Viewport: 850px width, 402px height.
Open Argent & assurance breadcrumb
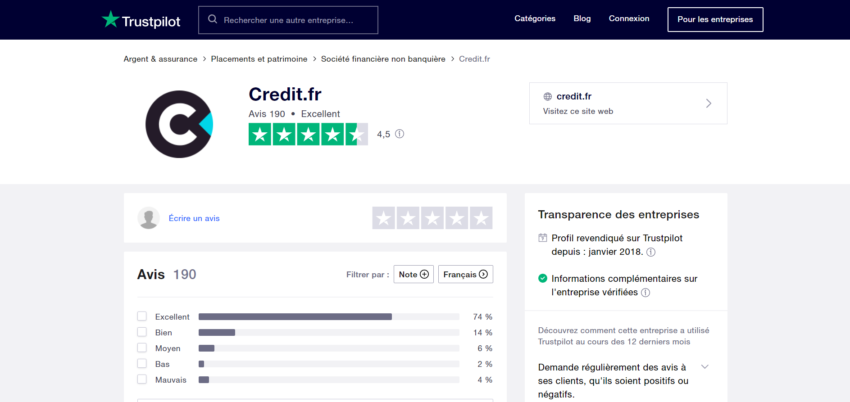(160, 59)
